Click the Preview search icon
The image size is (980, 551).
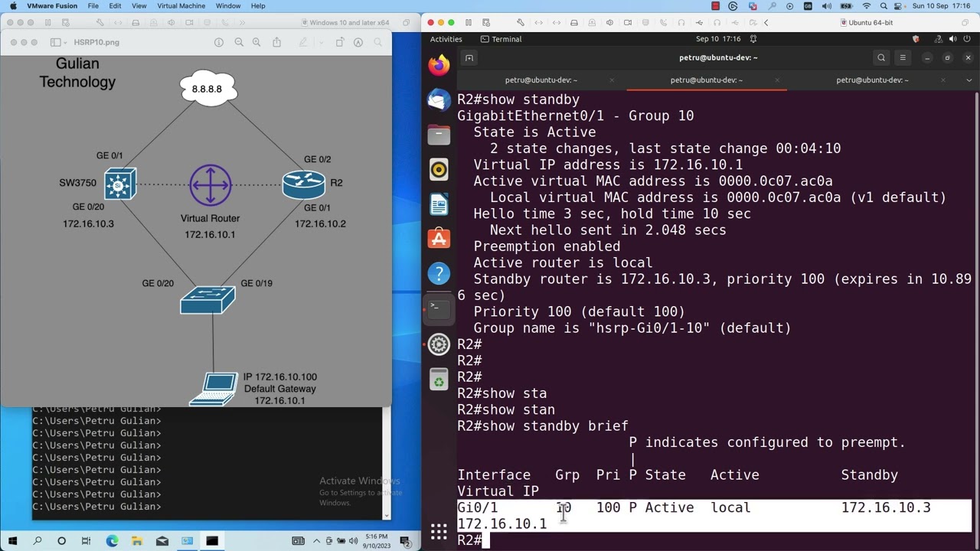click(x=378, y=42)
